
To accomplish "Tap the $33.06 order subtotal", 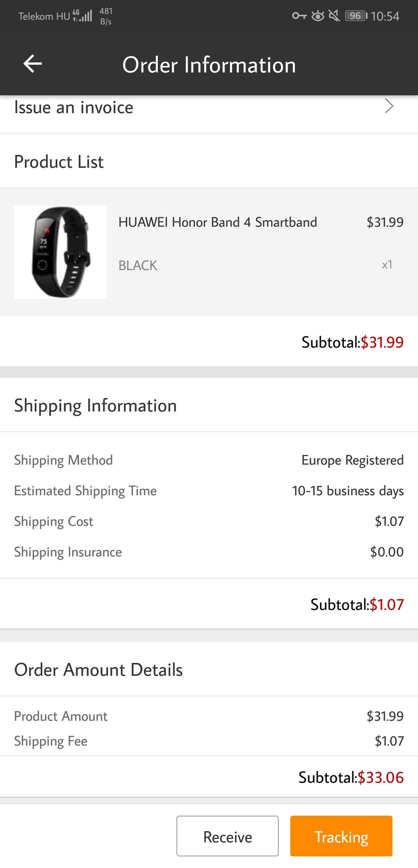I will point(380,778).
